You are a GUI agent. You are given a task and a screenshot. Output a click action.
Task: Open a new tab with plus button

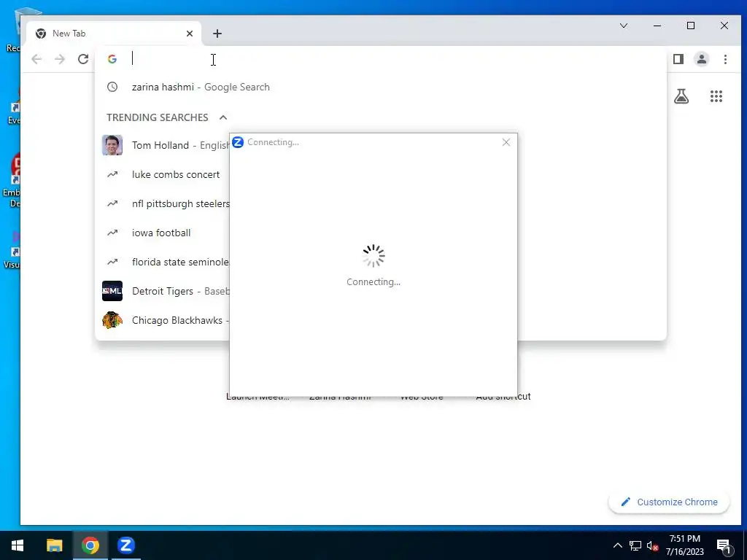coord(217,34)
